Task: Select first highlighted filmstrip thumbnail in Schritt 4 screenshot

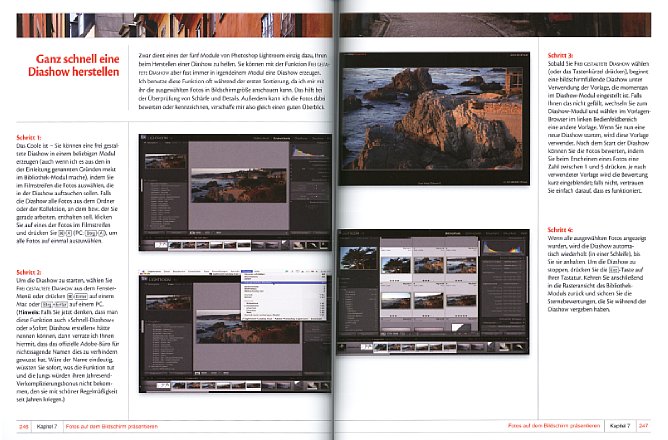Action: (x=380, y=348)
